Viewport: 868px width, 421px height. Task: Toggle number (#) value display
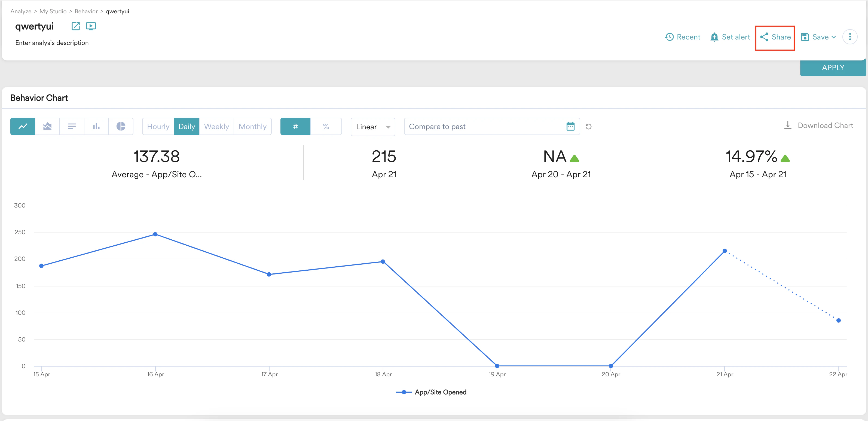(295, 126)
